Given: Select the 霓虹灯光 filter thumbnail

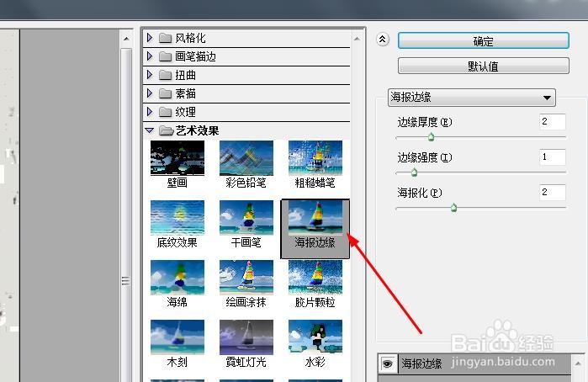Looking at the screenshot, I should click(246, 337).
